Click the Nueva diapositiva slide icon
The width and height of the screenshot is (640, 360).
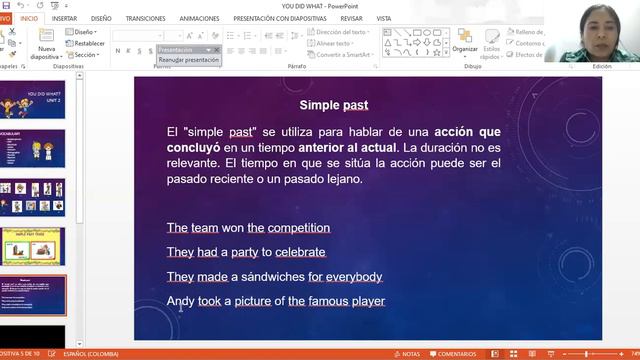(46, 36)
